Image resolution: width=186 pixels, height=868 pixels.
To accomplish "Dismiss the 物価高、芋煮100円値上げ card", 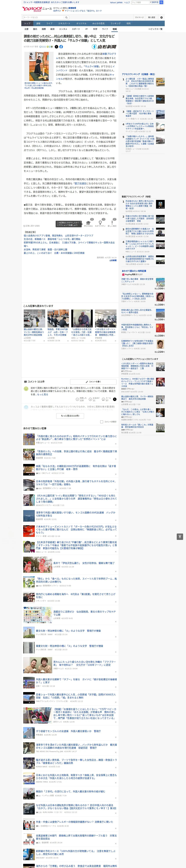I will coord(68,341).
